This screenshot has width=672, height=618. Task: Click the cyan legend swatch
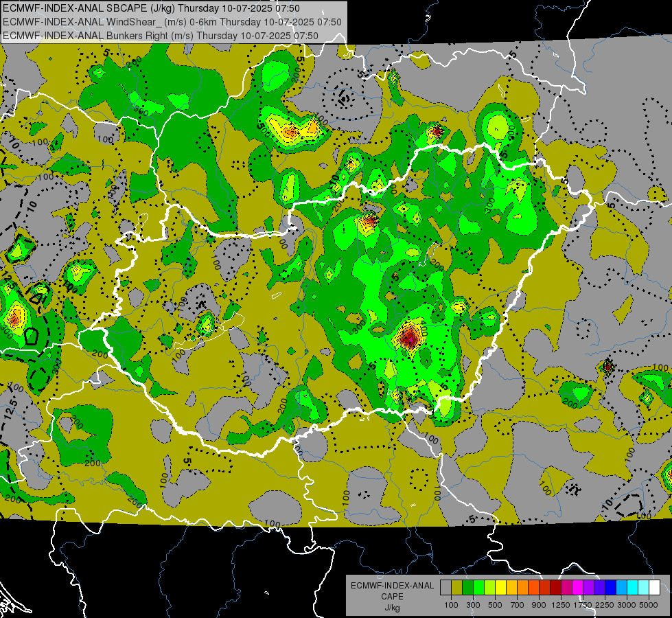(633, 587)
